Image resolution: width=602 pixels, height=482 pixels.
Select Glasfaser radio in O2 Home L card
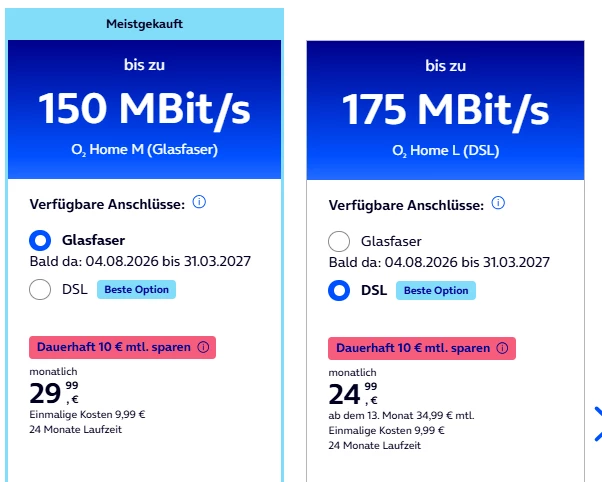[x=339, y=242]
